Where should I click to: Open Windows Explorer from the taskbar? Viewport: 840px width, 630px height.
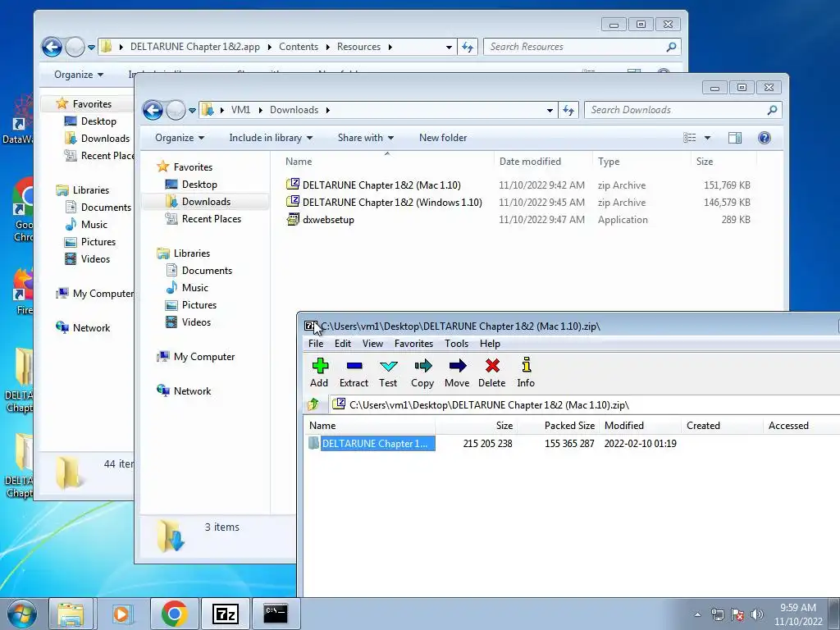tap(71, 614)
